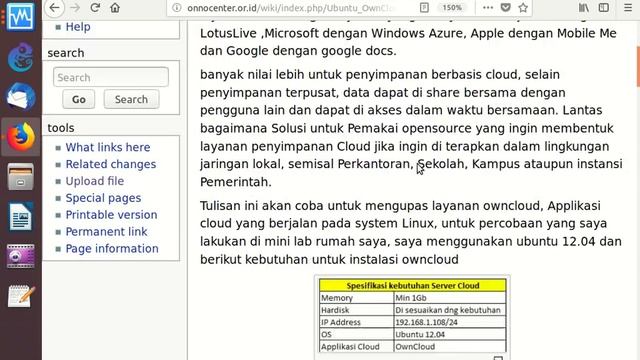Click the word "Pemerintah." in the paragraph

[236, 182]
